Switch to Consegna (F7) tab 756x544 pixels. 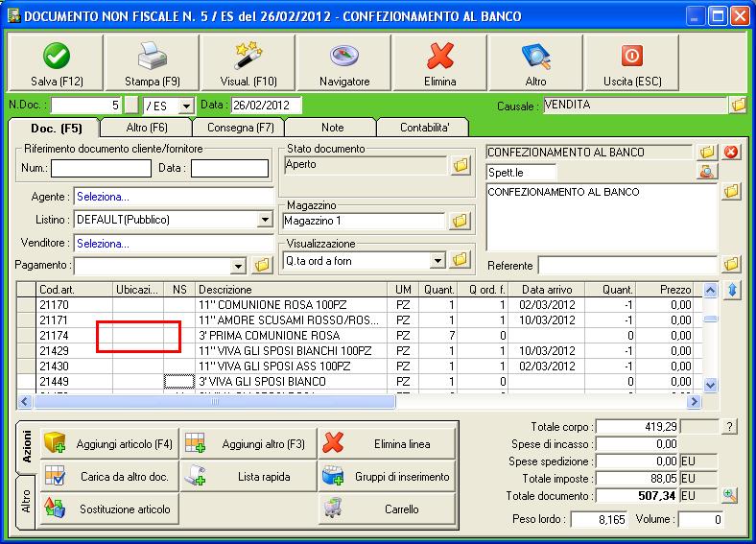click(x=240, y=128)
